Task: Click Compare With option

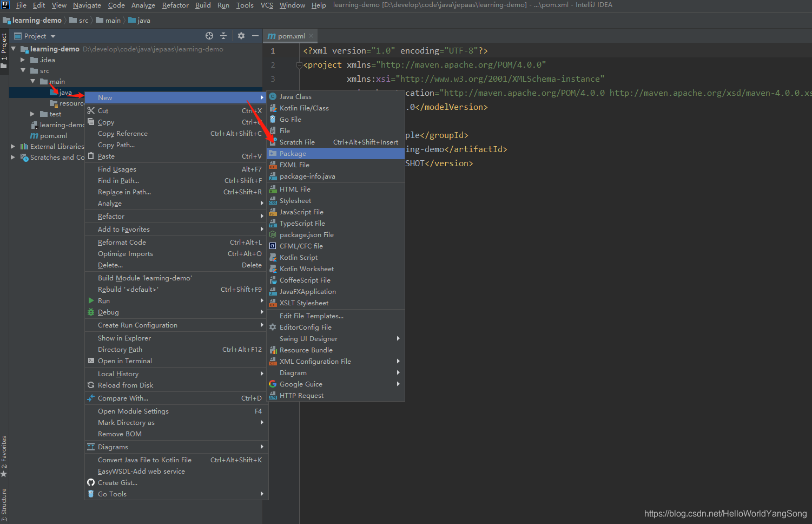Action: click(x=176, y=398)
